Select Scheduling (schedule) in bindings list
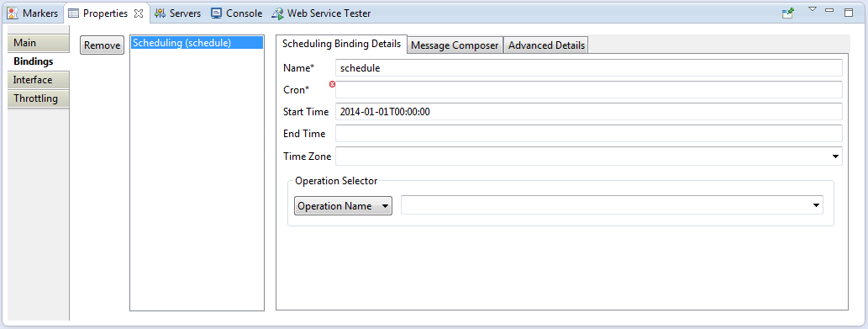Viewport: 868px width, 329px height. tap(197, 43)
